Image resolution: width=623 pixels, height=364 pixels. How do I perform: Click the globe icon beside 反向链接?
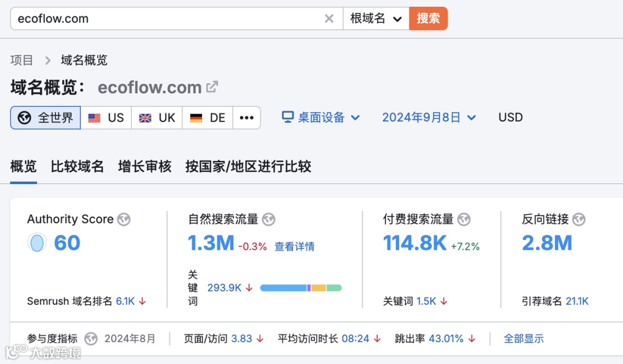pyautogui.click(x=579, y=219)
